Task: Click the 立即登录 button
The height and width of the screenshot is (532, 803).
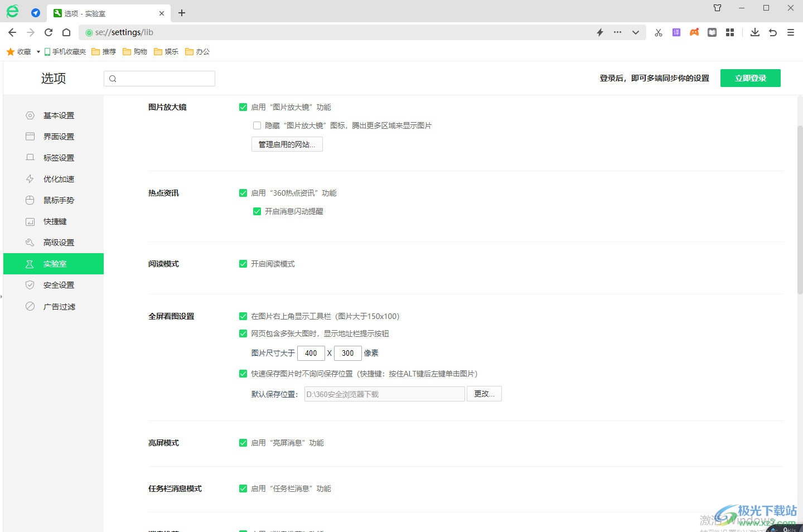Action: tap(751, 78)
